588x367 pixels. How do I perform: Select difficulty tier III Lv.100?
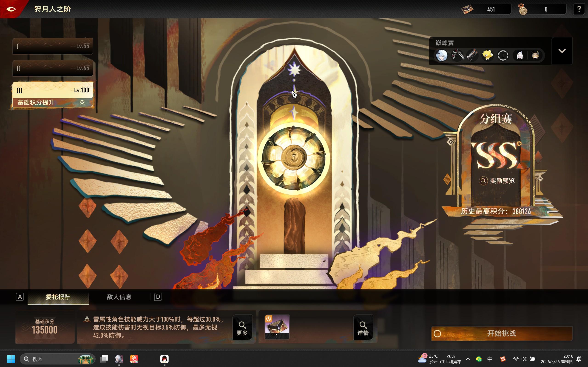[53, 90]
